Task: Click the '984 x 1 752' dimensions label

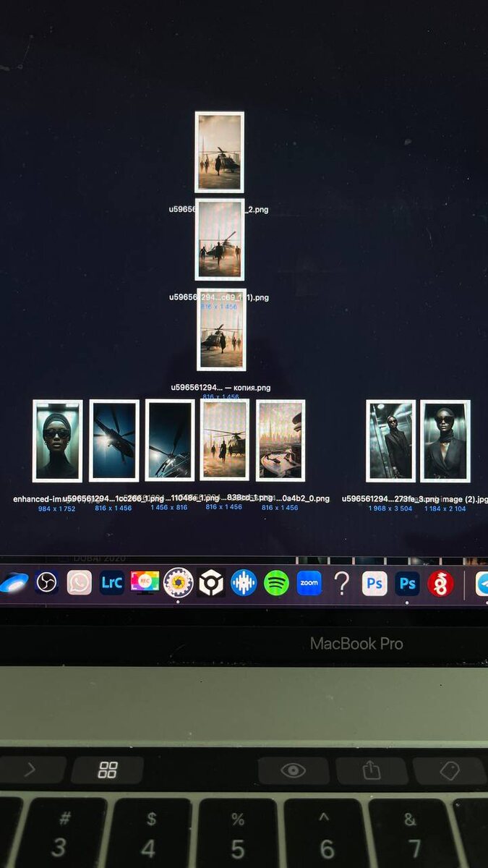Action: [x=57, y=509]
